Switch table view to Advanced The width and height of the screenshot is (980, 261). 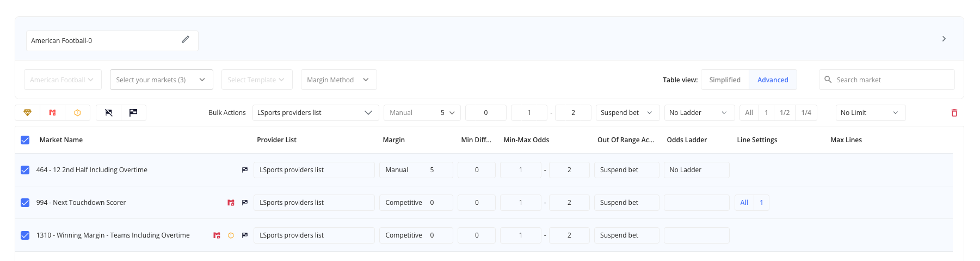coord(772,80)
